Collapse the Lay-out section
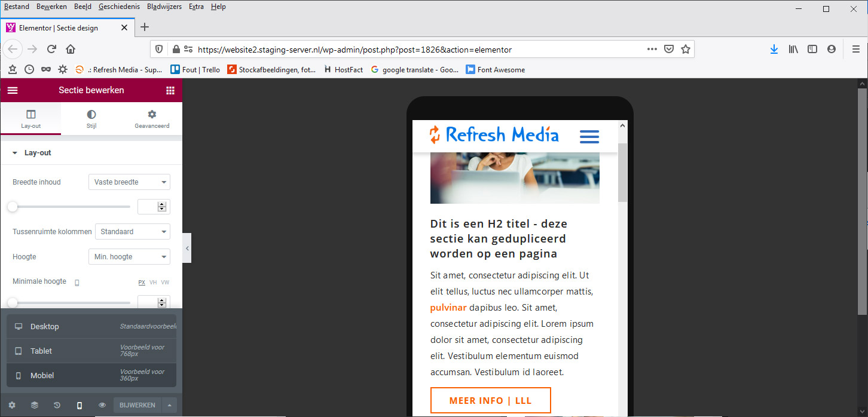868x417 pixels. pos(15,153)
